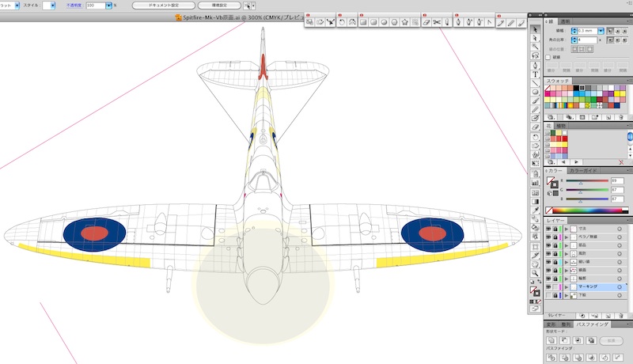The image size is (633, 364).
Task: Click the first Pathfinder shape mode icon
Action: click(552, 340)
